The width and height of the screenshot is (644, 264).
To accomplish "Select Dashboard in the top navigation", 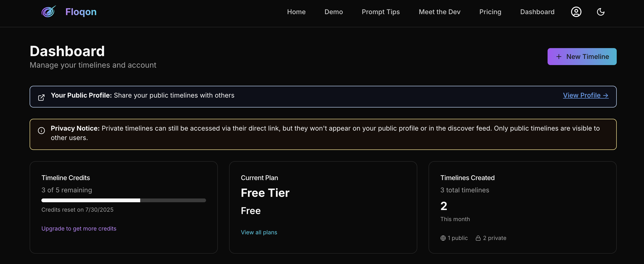I will [x=537, y=12].
